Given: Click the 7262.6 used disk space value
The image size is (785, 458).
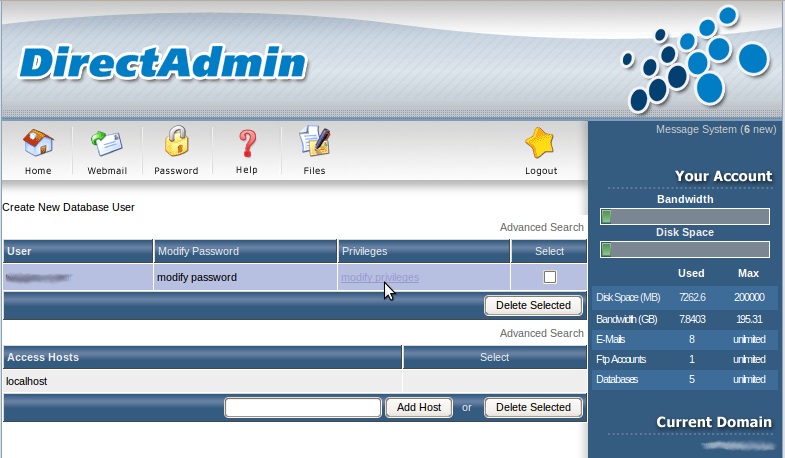Looking at the screenshot, I should coord(692,297).
